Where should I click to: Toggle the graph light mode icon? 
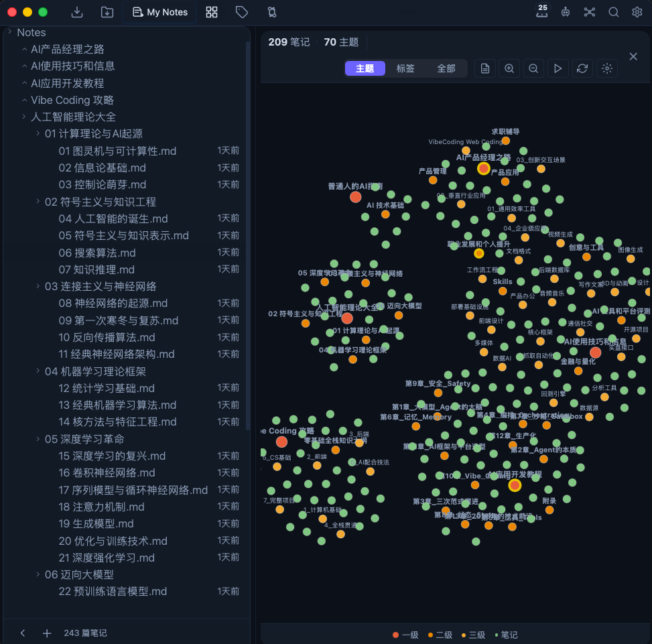(x=606, y=68)
